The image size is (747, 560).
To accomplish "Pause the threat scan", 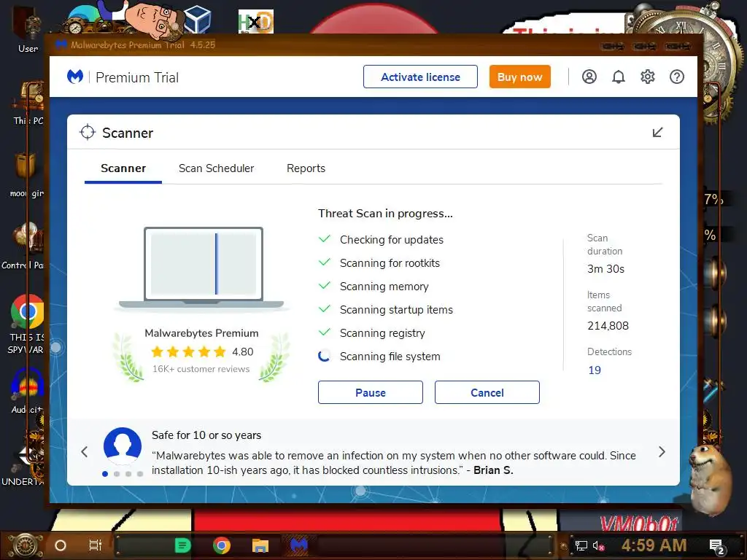I will pyautogui.click(x=370, y=392).
